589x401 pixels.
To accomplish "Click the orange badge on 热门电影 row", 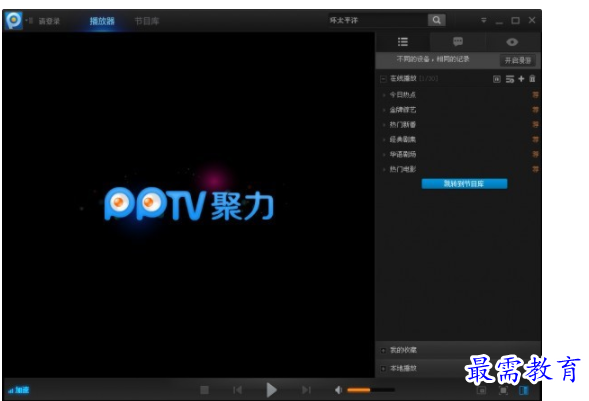I will pyautogui.click(x=535, y=169).
